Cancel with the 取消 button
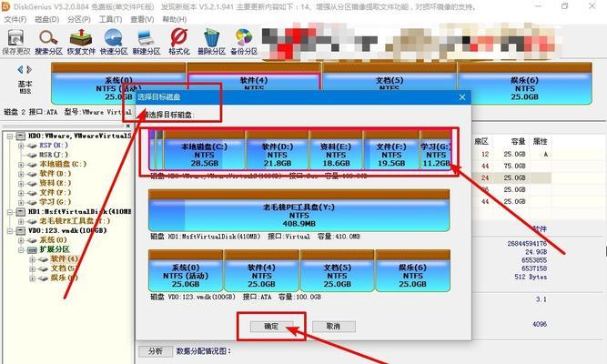Screen dimensions: 607x364 333,327
